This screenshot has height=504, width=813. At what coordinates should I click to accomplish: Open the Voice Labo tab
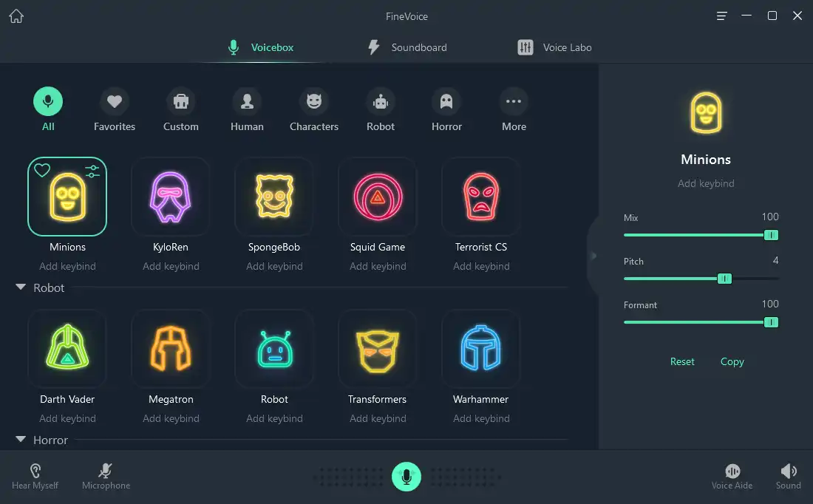tap(554, 47)
